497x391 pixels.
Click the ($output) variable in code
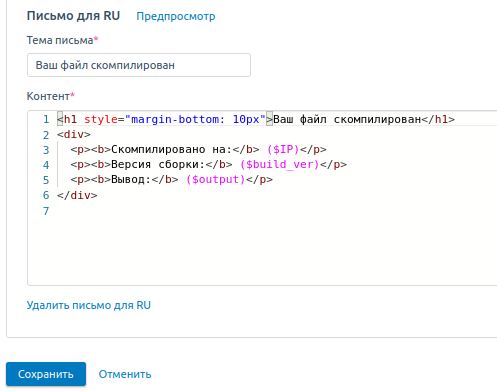(x=216, y=179)
